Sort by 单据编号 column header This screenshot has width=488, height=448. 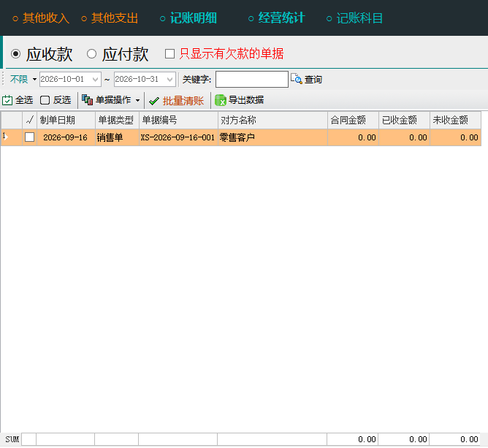[178, 120]
